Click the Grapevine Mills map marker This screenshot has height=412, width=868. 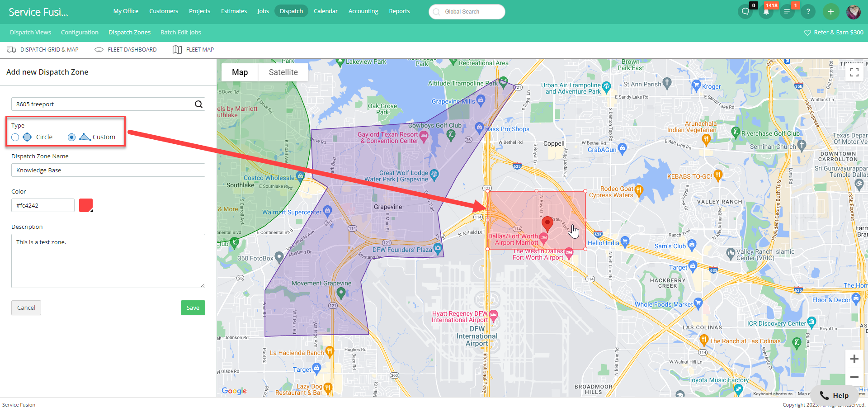click(x=481, y=100)
